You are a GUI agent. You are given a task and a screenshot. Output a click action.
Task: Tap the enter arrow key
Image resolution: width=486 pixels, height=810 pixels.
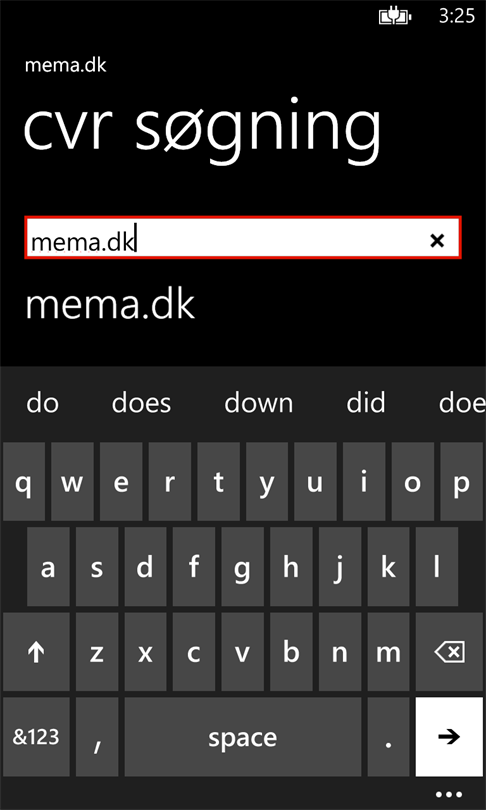point(449,736)
